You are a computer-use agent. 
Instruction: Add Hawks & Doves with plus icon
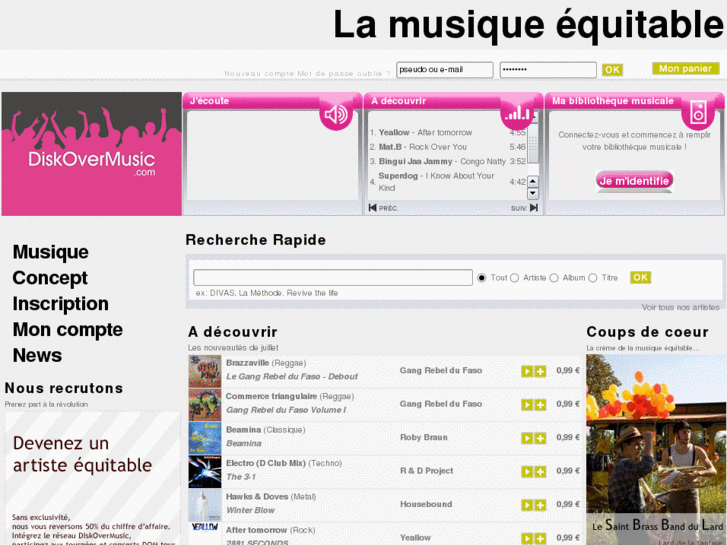click(540, 505)
